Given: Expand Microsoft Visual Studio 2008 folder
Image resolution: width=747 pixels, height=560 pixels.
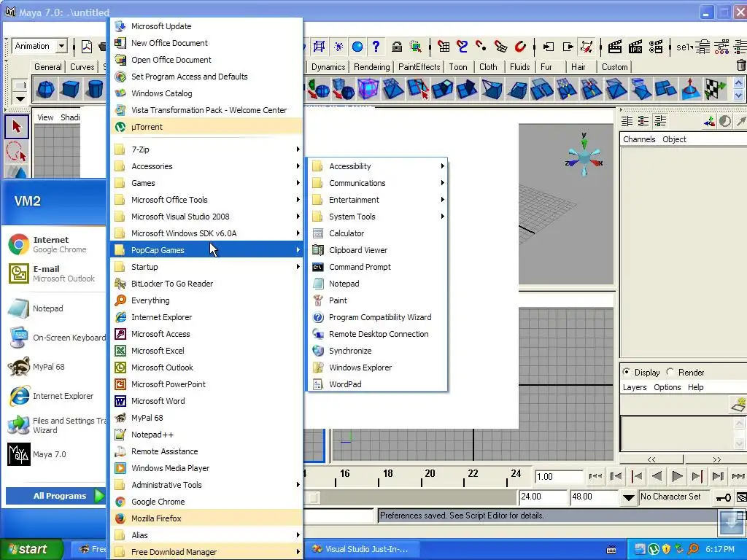Looking at the screenshot, I should pyautogui.click(x=206, y=216).
